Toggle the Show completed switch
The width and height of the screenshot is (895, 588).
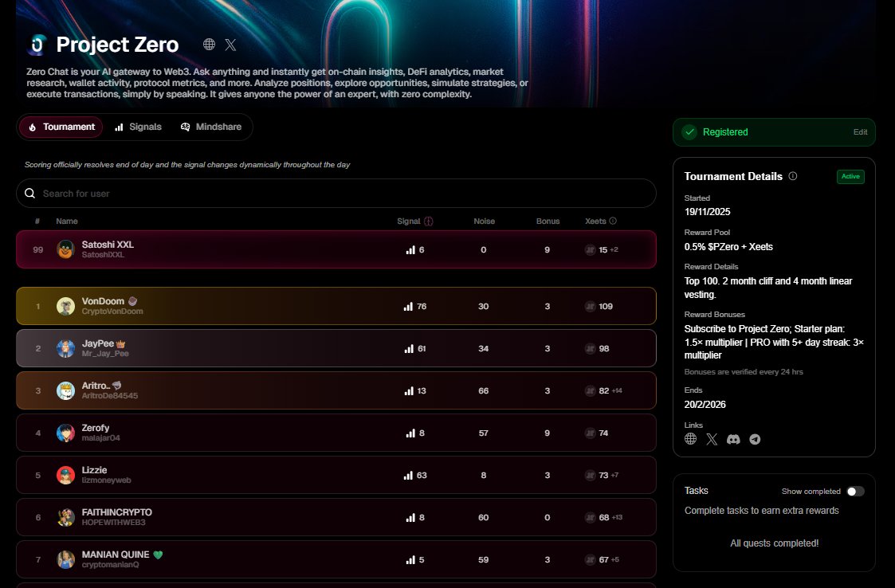pyautogui.click(x=855, y=492)
